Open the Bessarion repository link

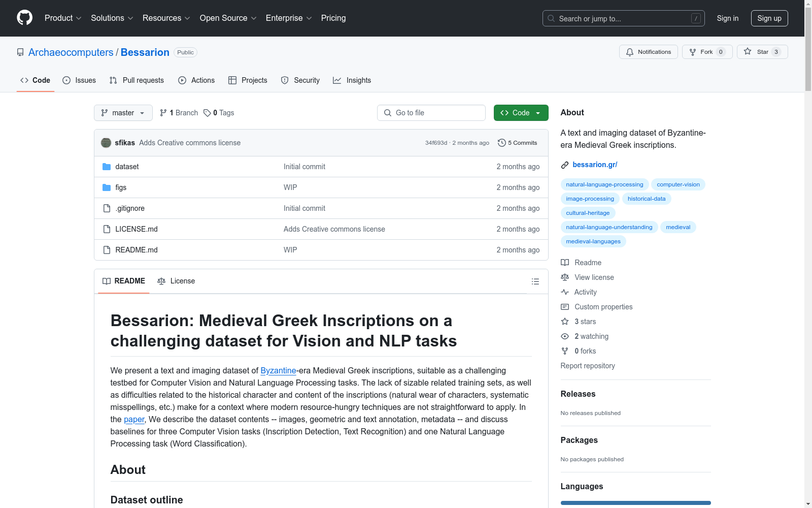[145, 52]
